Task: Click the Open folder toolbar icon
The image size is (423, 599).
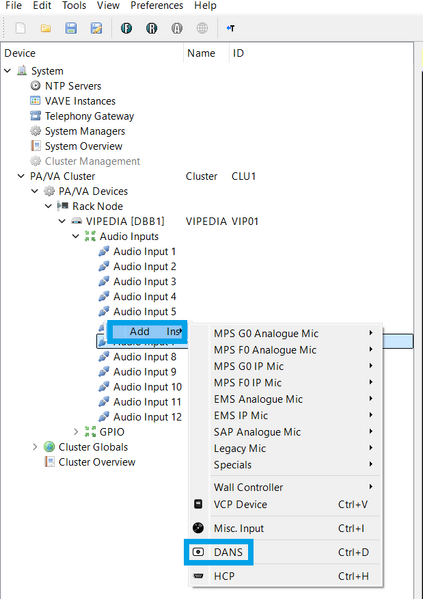Action: 46,28
